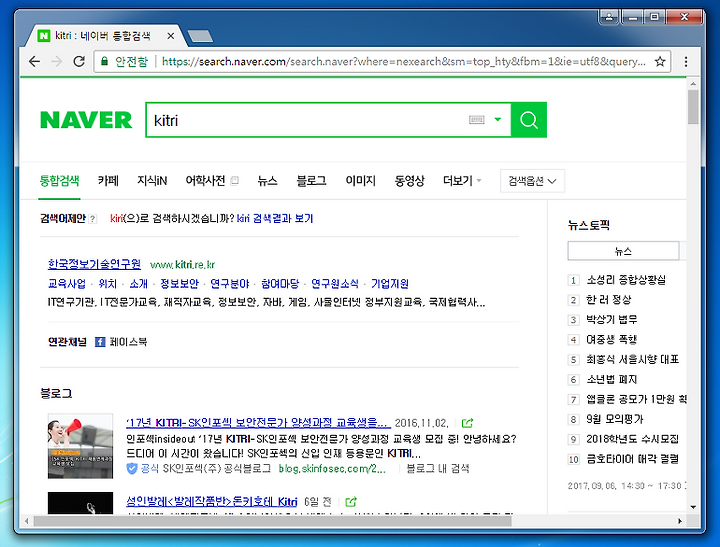Switch to the 이미지 tab
Screen dimensions: 720x547
pos(360,180)
